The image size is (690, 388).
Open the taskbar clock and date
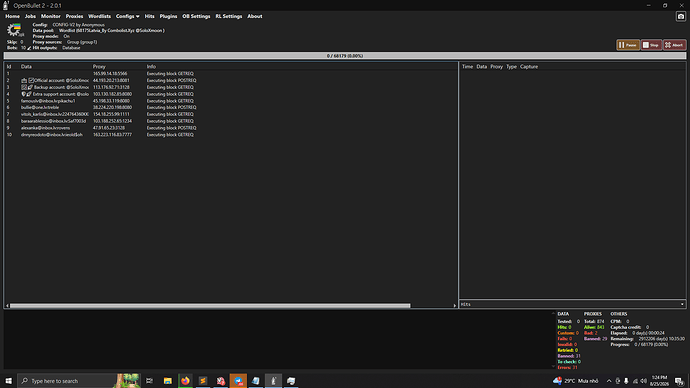(x=659, y=381)
